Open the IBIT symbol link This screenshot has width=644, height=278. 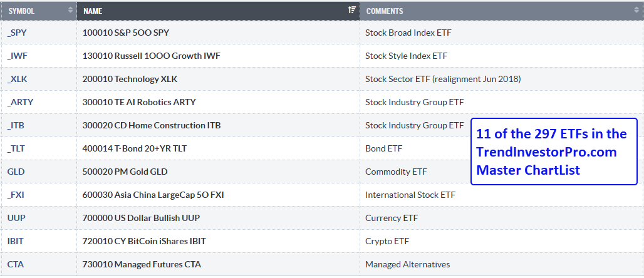(15, 241)
